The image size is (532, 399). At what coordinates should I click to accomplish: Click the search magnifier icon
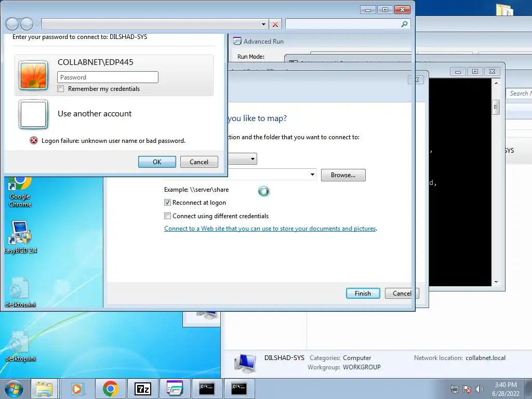pos(404,24)
